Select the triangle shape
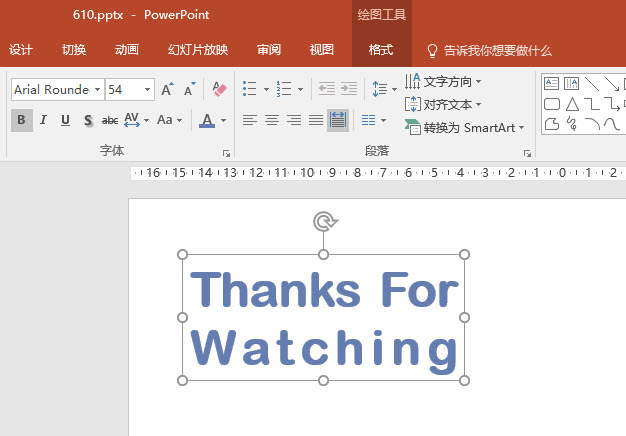Viewport: 626px width, 436px height. click(572, 104)
